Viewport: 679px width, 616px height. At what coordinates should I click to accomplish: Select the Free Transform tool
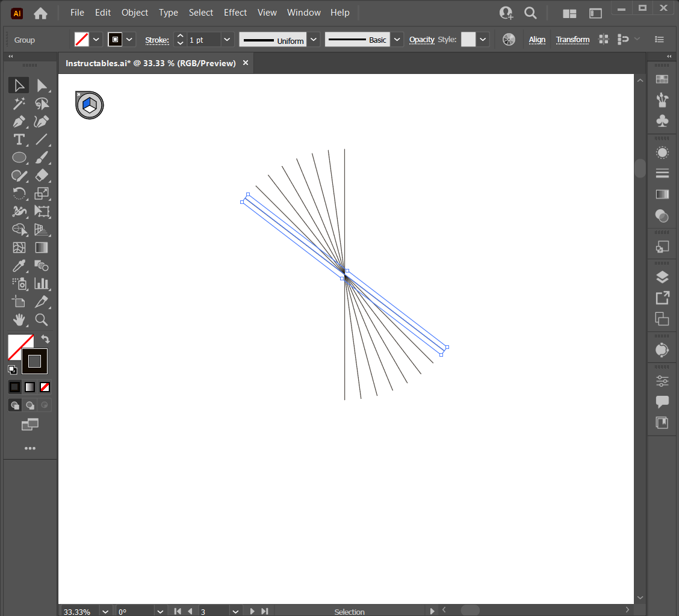[42, 211]
